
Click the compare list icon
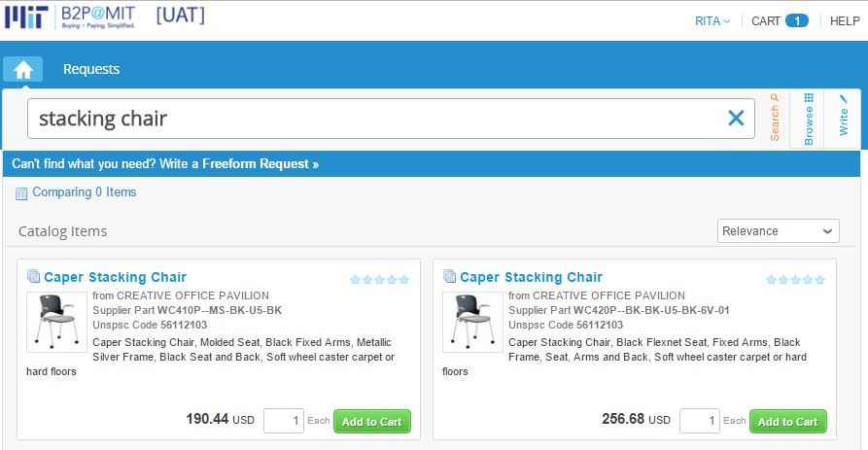coord(21,193)
